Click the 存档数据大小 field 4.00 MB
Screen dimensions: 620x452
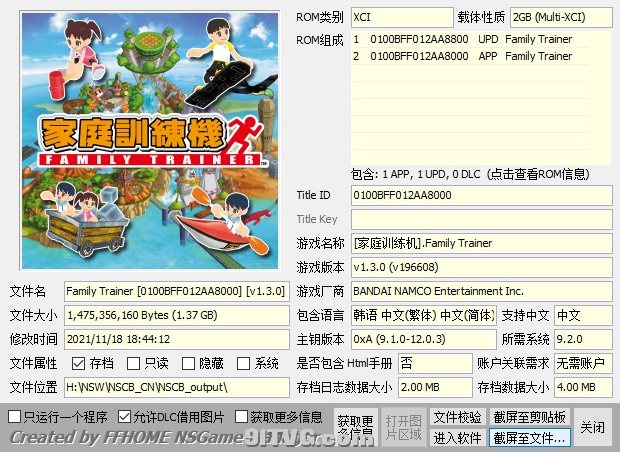pyautogui.click(x=583, y=388)
